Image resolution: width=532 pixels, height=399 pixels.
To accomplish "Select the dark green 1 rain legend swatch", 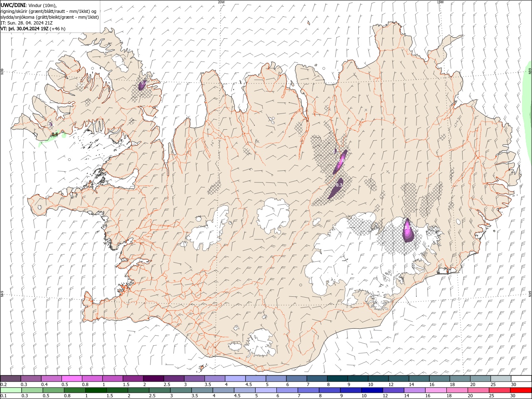I will [96, 390].
